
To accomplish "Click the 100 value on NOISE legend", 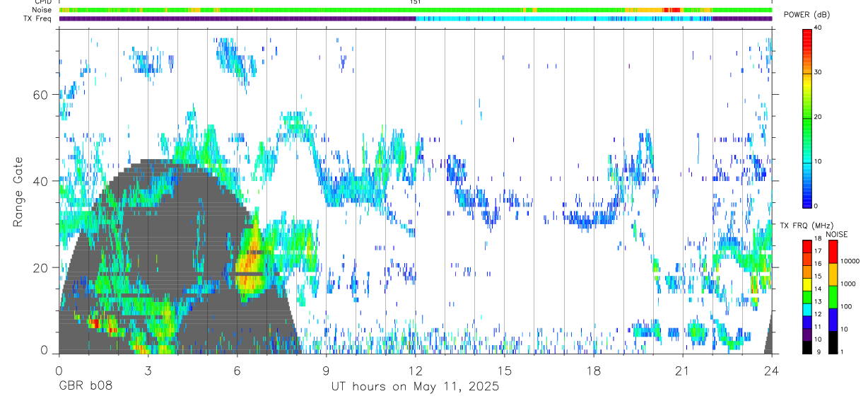I will pyautogui.click(x=847, y=306).
